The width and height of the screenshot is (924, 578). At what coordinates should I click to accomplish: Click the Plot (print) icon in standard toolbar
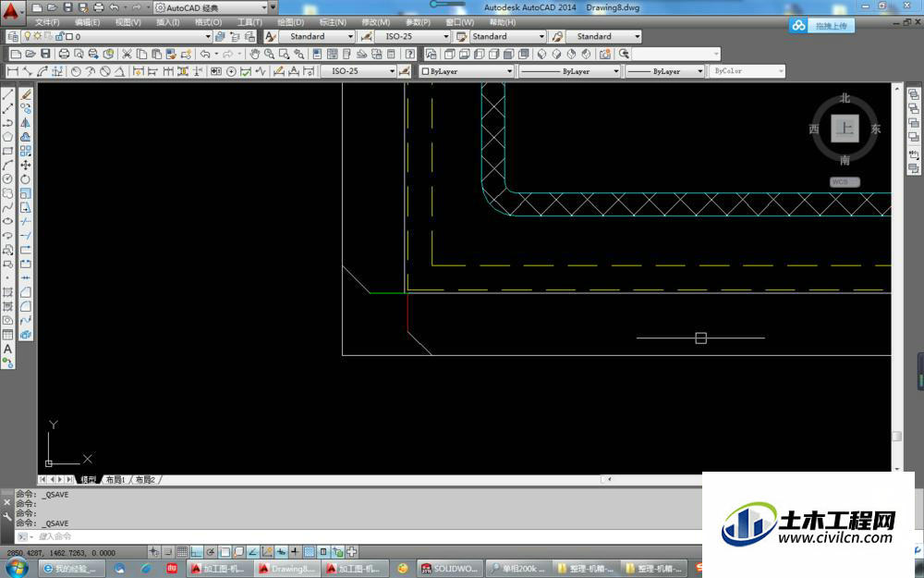pos(65,54)
